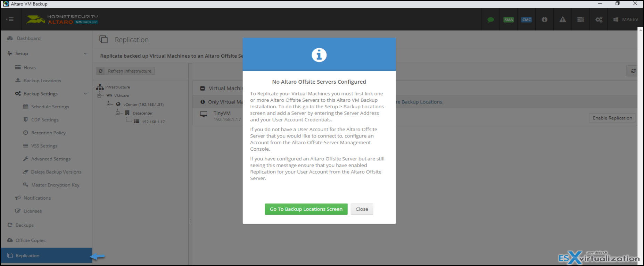This screenshot has width=644, height=266.
Task: Click the vertical panel splitter handle
Action: tap(190, 221)
